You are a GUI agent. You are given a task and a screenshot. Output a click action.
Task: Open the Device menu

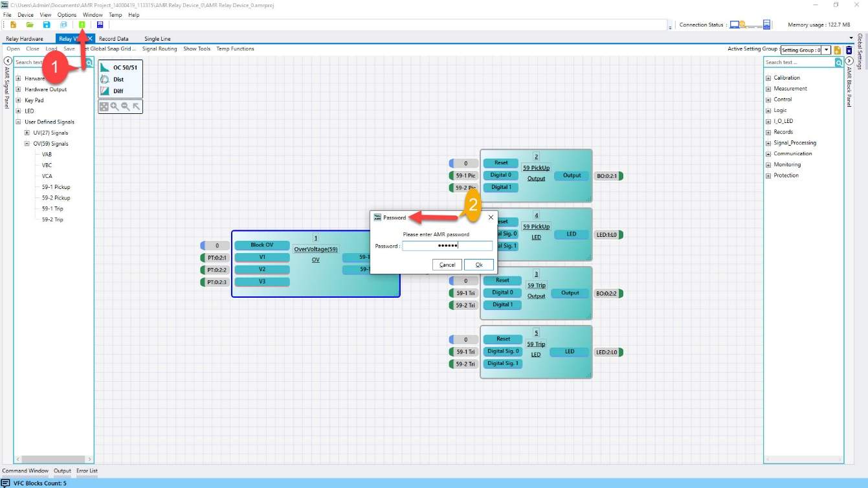click(x=25, y=15)
